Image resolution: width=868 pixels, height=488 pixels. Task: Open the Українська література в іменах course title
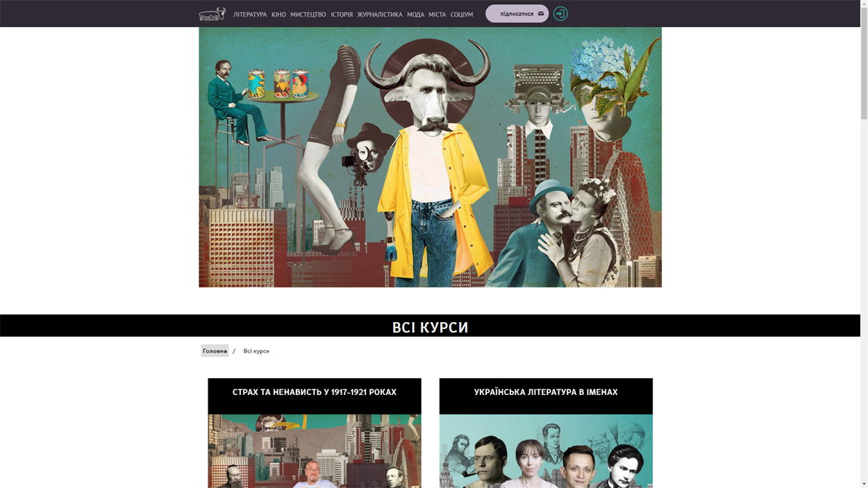(546, 392)
